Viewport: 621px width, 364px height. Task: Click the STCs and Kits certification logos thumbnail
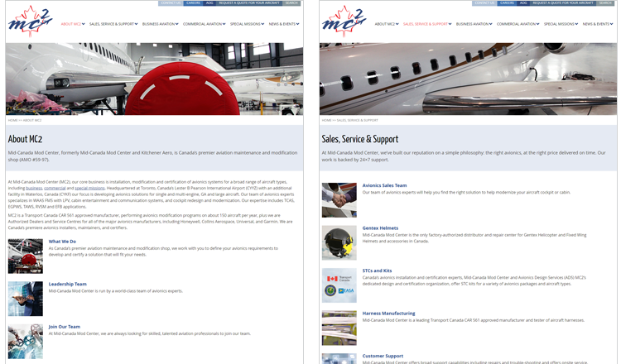point(339,285)
